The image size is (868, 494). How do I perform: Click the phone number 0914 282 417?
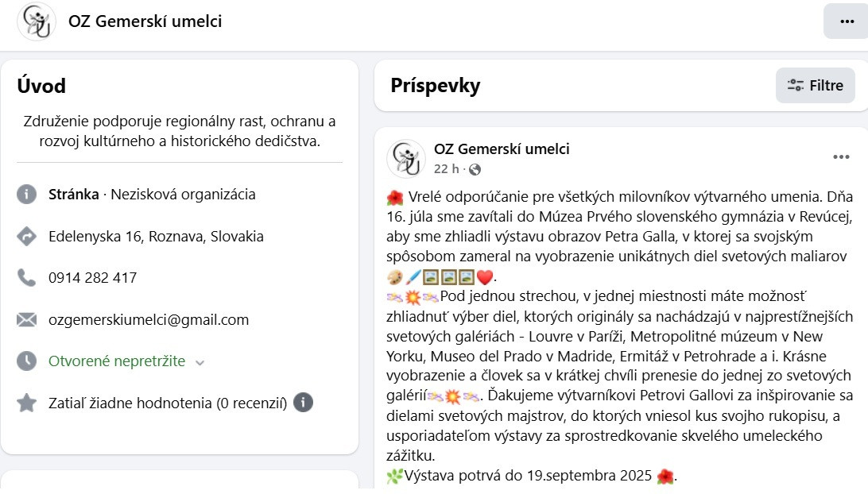point(92,278)
